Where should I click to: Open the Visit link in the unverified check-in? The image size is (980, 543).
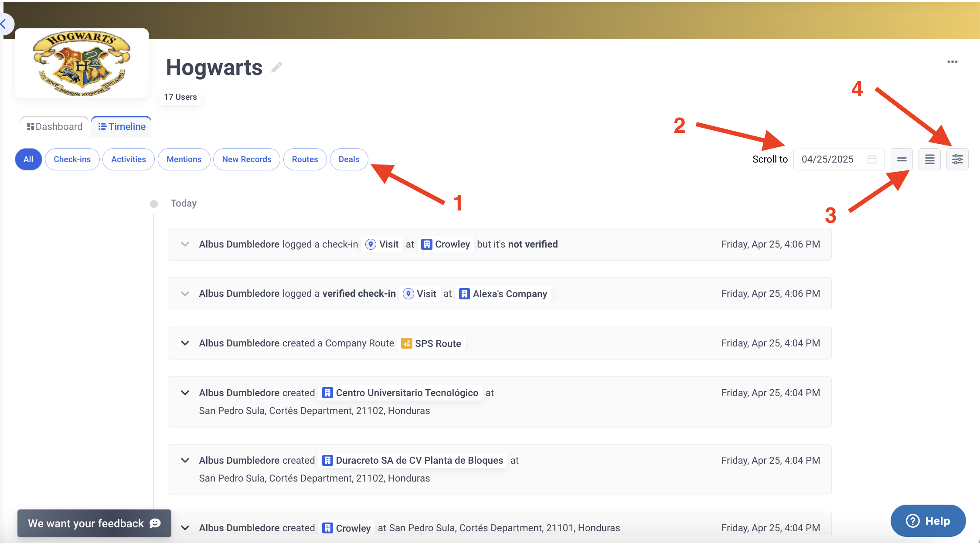click(x=382, y=244)
